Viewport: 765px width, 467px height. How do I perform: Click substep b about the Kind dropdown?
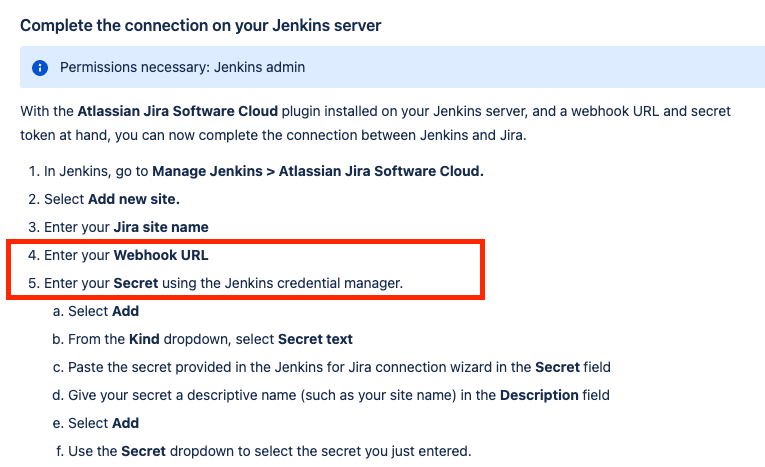pyautogui.click(x=210, y=339)
